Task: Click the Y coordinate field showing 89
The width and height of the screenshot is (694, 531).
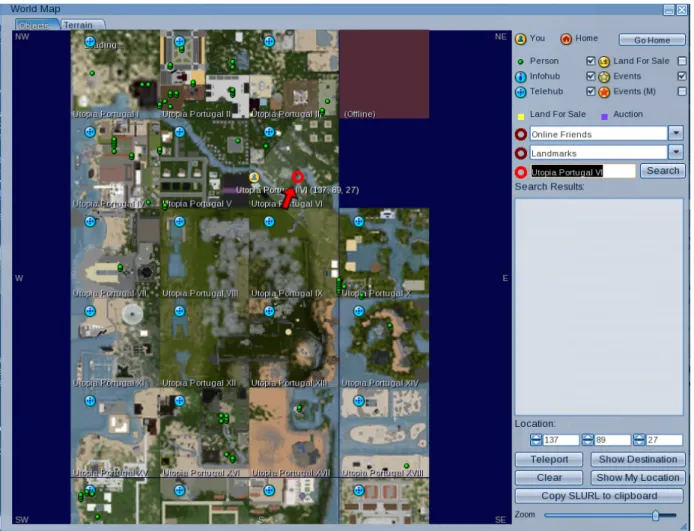Action: (612, 439)
